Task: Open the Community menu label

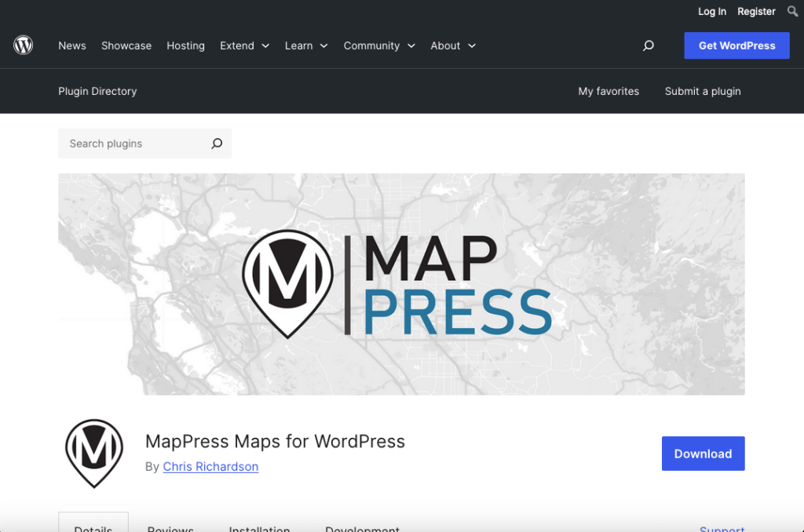Action: click(371, 46)
